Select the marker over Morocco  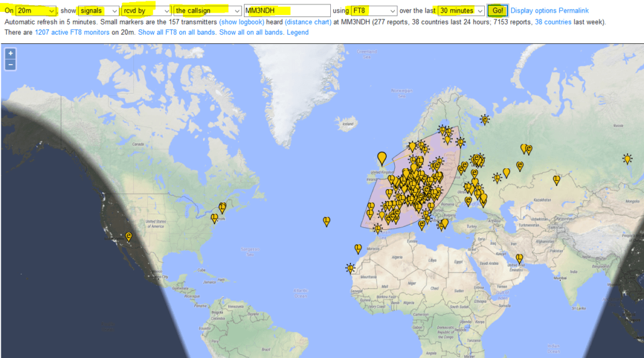click(358, 249)
